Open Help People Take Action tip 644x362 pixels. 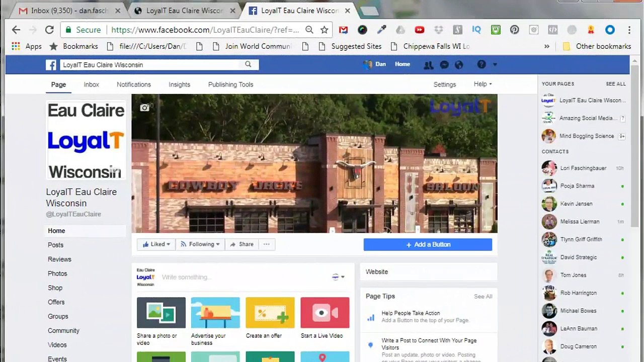(x=429, y=317)
